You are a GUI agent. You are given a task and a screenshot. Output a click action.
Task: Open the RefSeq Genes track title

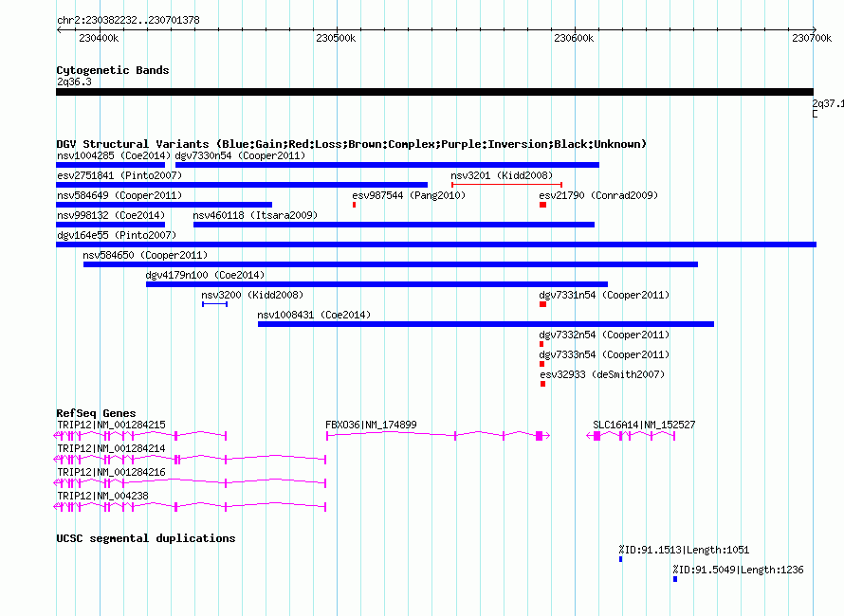coord(96,413)
